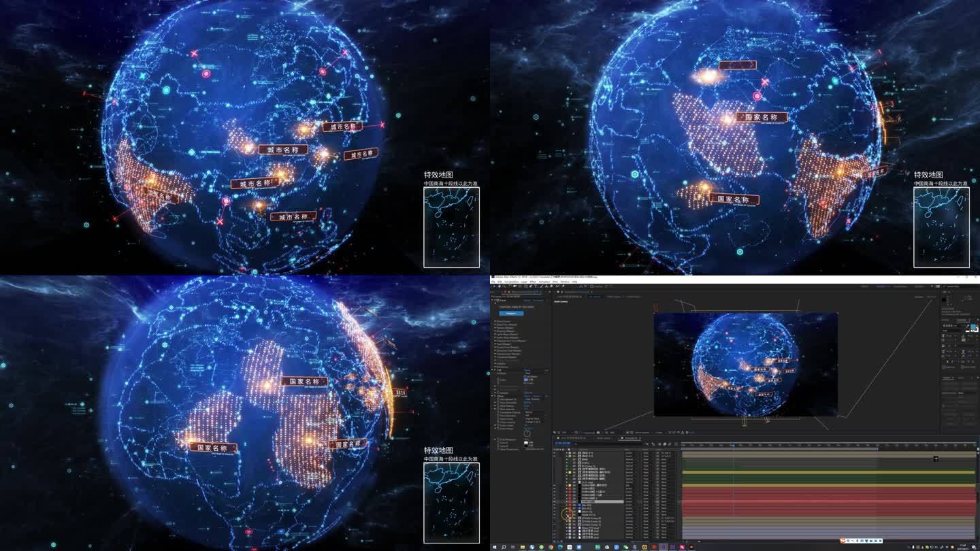Toggle Draft 3D in timeline header
Screen dimensions: 980x551
click(x=653, y=444)
